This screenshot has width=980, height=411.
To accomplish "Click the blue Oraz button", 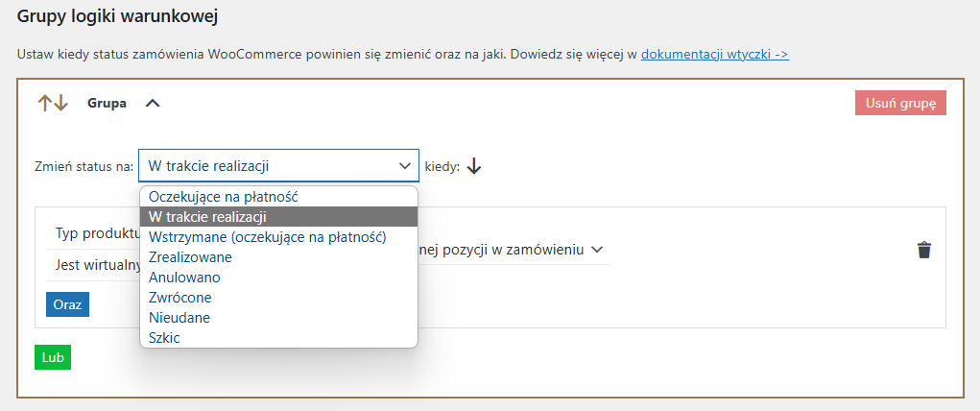I will [x=67, y=304].
